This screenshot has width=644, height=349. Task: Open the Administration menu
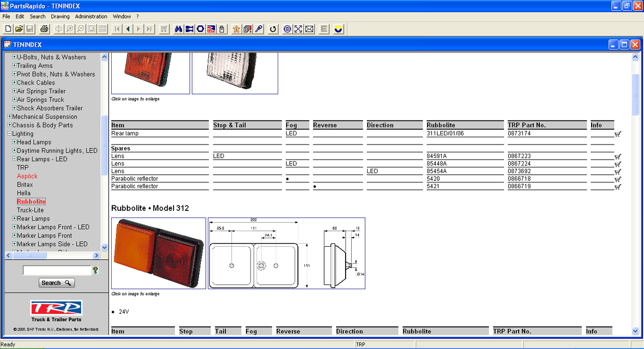click(91, 17)
